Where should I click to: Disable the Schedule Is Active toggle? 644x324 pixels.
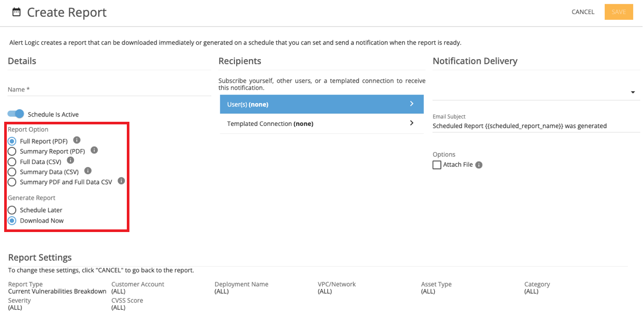(16, 114)
